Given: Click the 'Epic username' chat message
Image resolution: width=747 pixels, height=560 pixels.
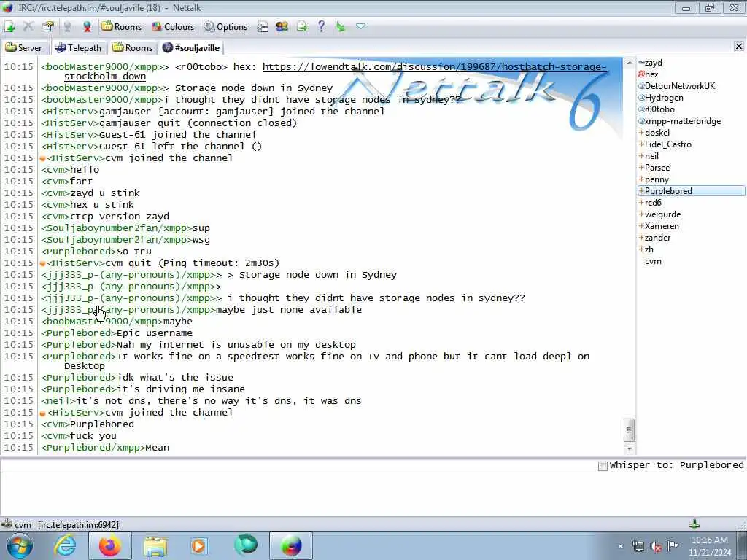Looking at the screenshot, I should pos(155,333).
